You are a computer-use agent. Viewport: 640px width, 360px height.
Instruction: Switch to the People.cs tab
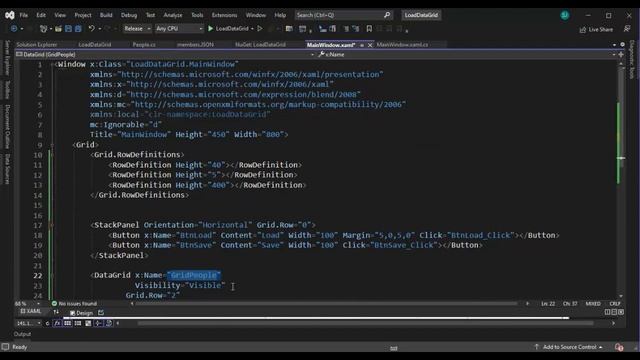tap(144, 44)
